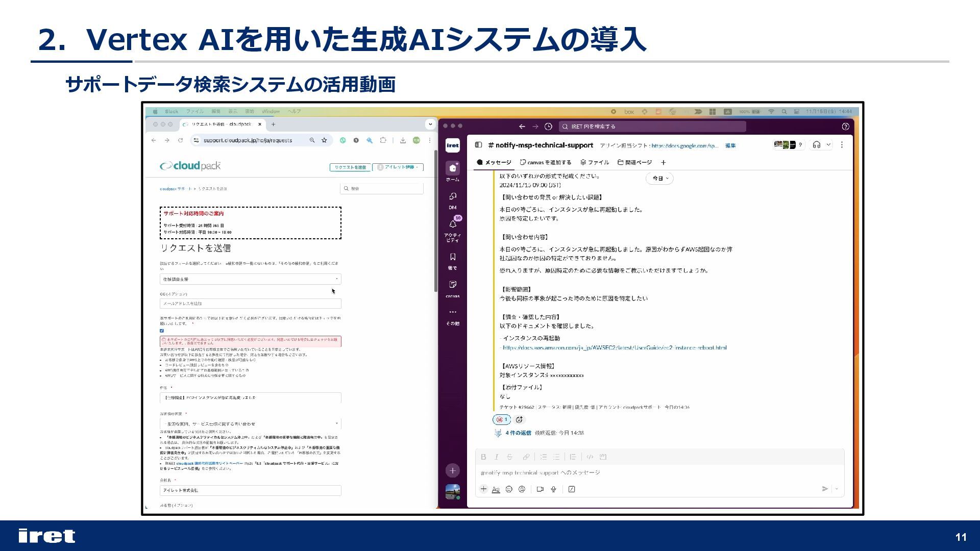Viewport: 980px width, 551px height.
Task: Expand the request form type dropdown
Action: [250, 279]
